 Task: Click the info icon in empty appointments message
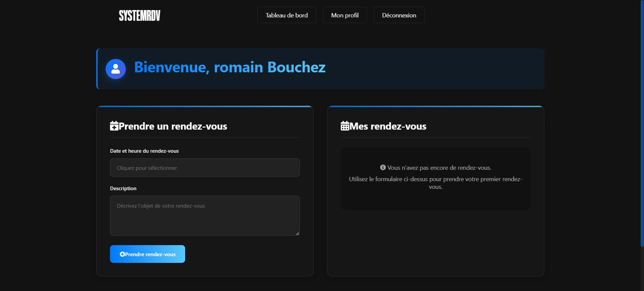pos(383,167)
